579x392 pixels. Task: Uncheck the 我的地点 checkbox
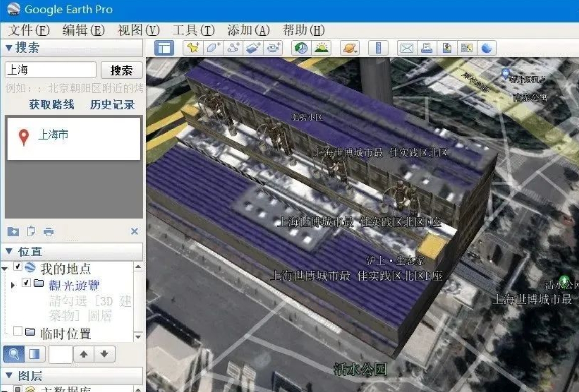(17, 266)
